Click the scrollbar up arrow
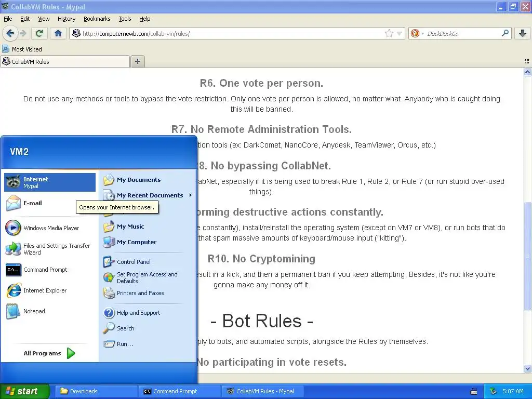 point(527,72)
